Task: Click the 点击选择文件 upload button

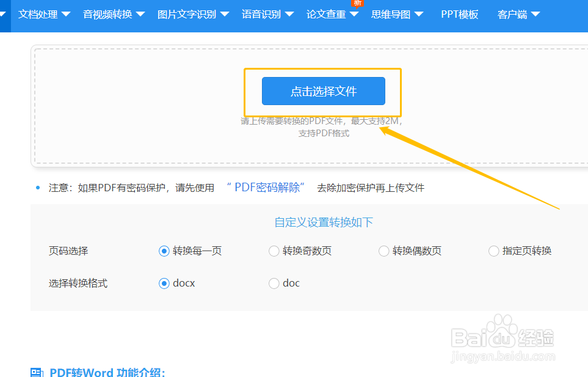Action: (323, 91)
